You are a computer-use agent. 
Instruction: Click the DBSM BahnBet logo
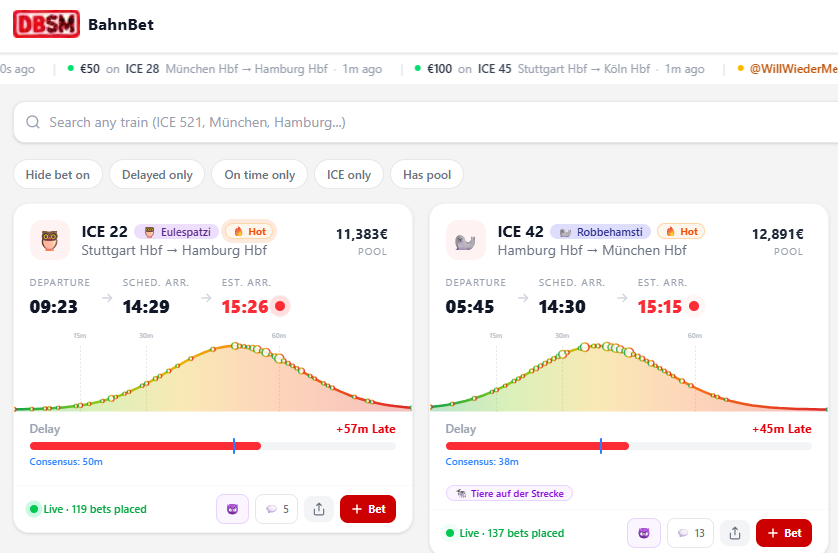(x=46, y=24)
